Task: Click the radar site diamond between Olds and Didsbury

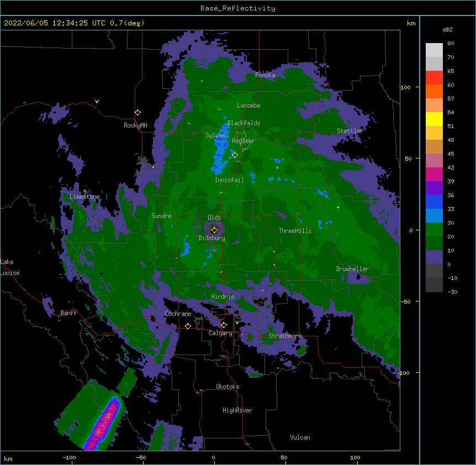Action: click(x=214, y=230)
